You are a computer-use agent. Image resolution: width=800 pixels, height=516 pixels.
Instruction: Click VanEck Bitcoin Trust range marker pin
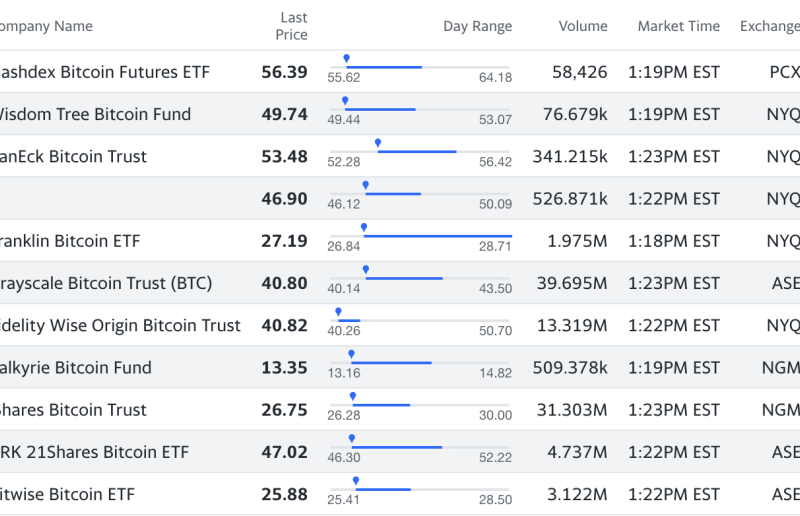pyautogui.click(x=377, y=144)
